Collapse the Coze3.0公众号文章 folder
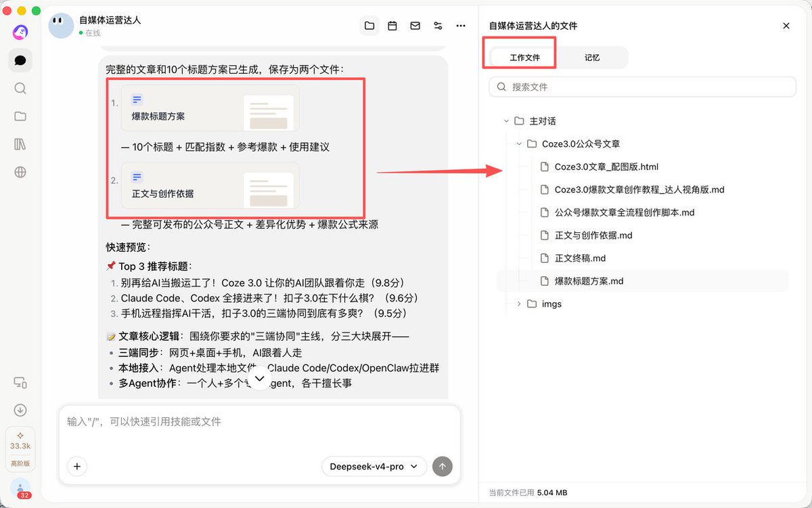The width and height of the screenshot is (812, 508). [519, 144]
